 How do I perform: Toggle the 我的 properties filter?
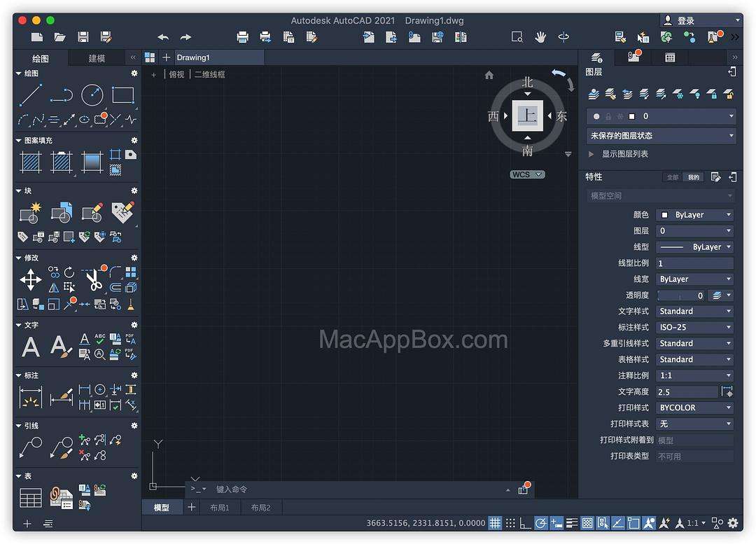pos(693,177)
